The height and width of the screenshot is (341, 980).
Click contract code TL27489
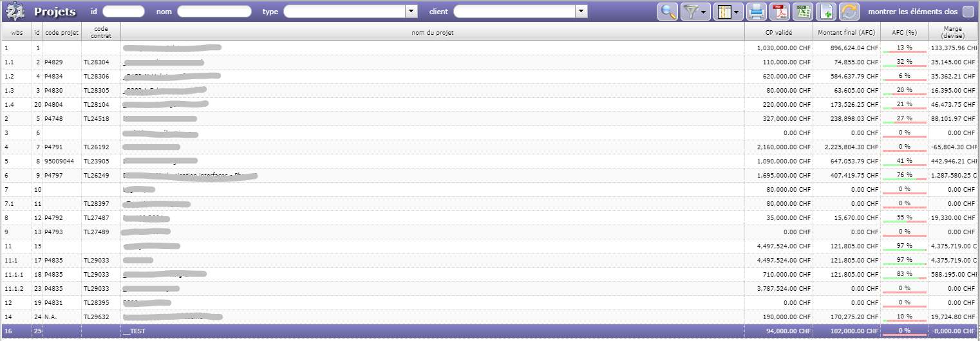tap(97, 232)
